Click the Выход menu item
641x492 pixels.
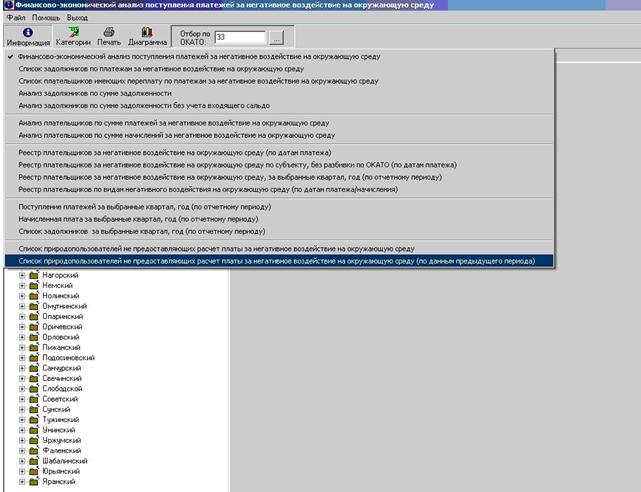[x=78, y=18]
